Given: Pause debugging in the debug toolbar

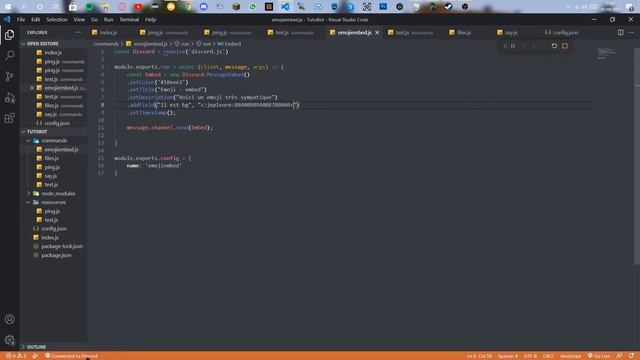Looking at the screenshot, I should click(513, 46).
